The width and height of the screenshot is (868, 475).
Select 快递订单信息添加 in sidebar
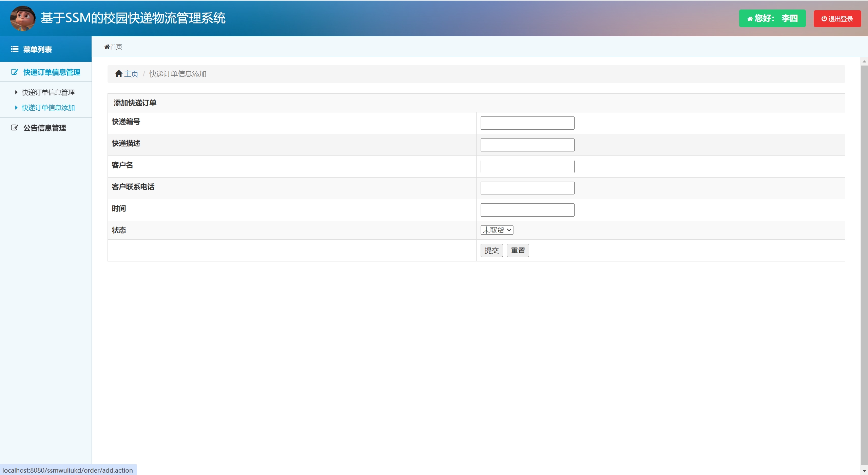coord(48,108)
